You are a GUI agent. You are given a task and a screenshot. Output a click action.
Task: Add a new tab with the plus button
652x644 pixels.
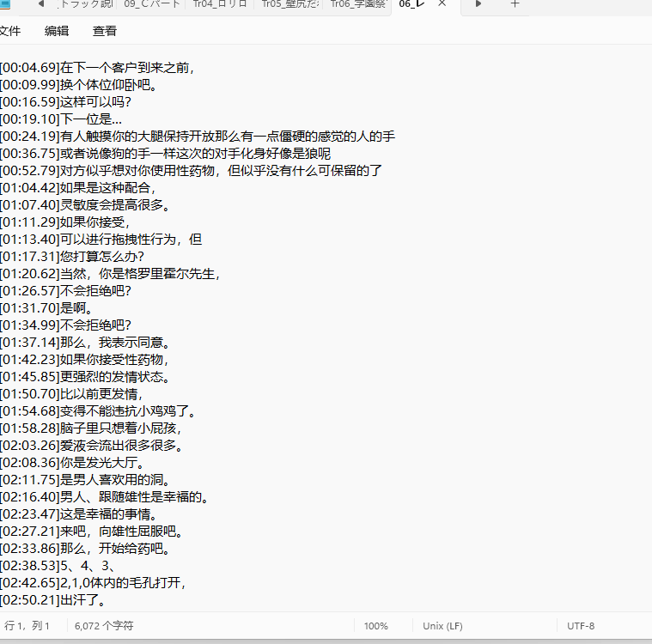[515, 4]
